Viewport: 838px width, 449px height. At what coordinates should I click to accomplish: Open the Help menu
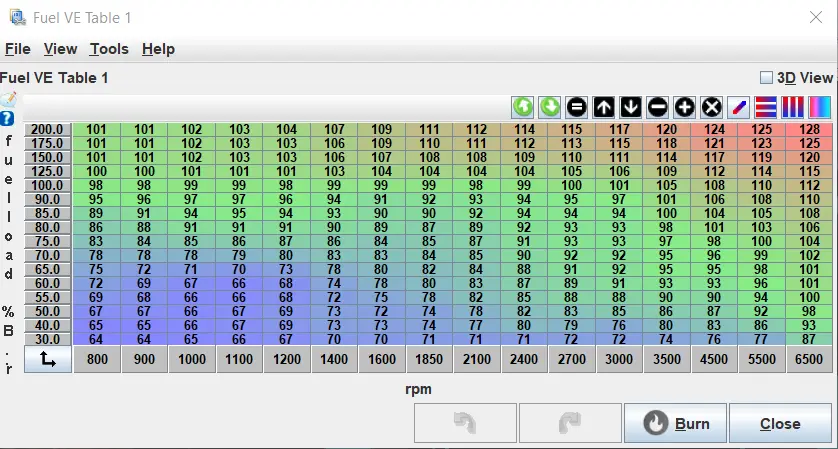coord(158,49)
